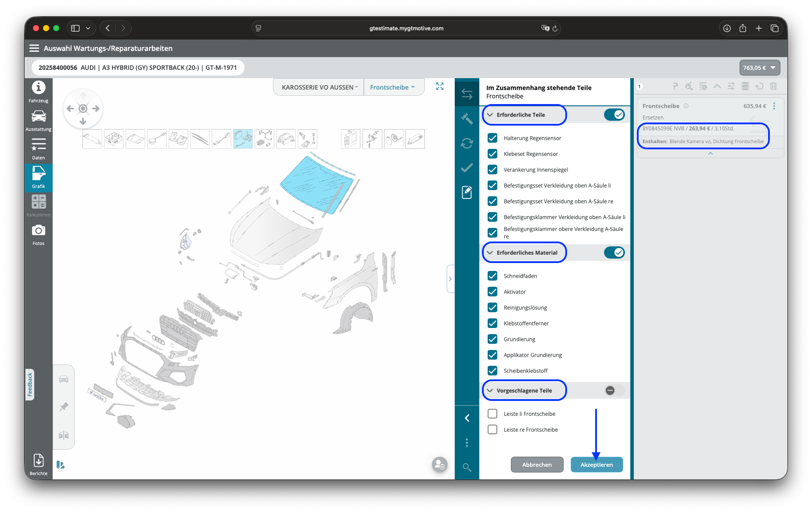Open the browser sidebar options chevron

88,28
